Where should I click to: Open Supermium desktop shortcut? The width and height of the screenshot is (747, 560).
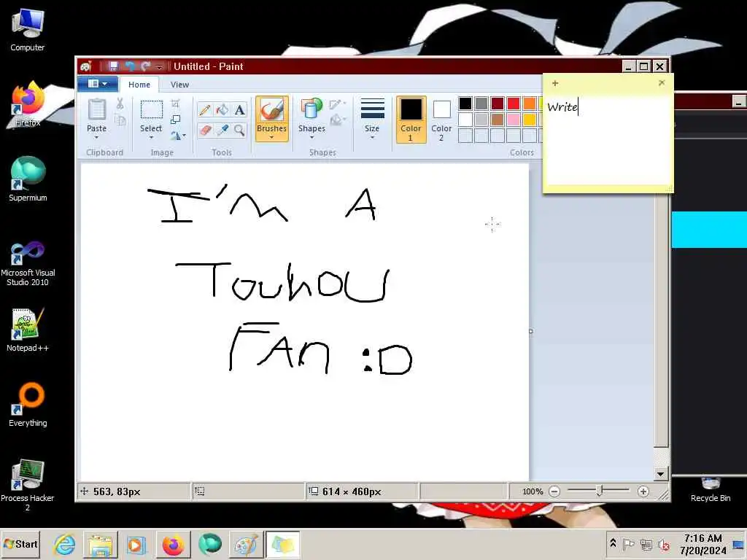(x=28, y=179)
